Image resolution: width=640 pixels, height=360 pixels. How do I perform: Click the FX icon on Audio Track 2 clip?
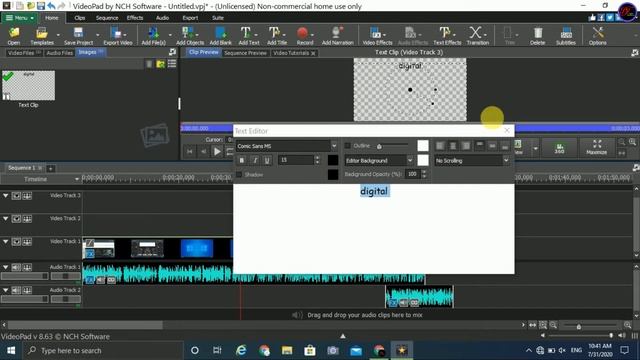393,303
